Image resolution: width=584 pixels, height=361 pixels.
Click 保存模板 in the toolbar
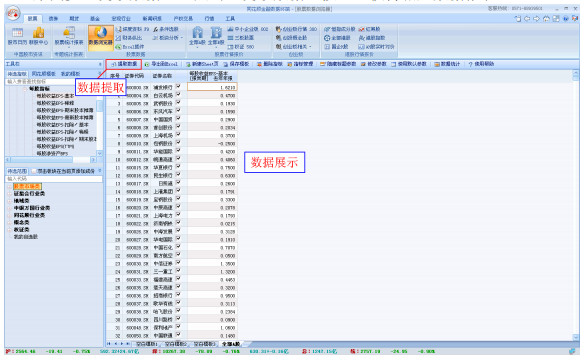(236, 64)
